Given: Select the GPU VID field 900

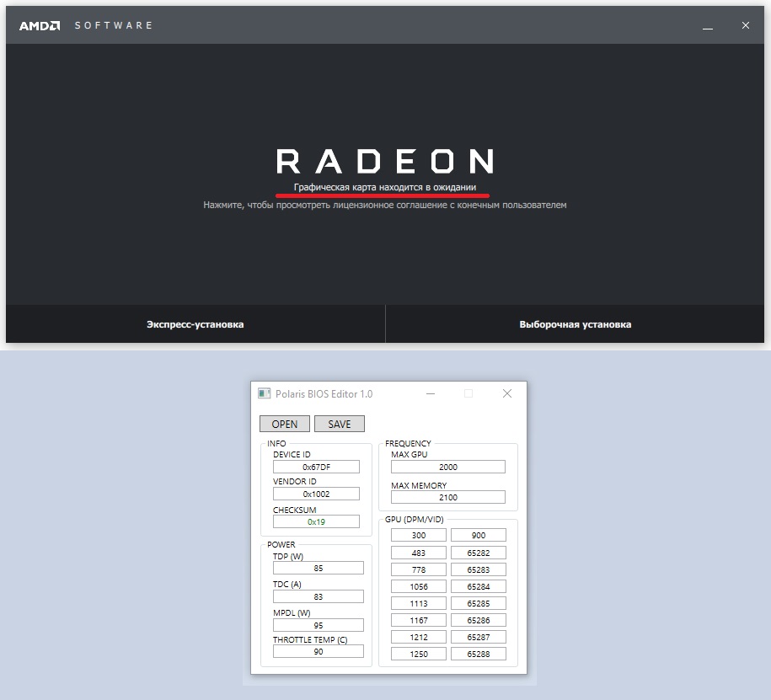Looking at the screenshot, I should pyautogui.click(x=479, y=536).
